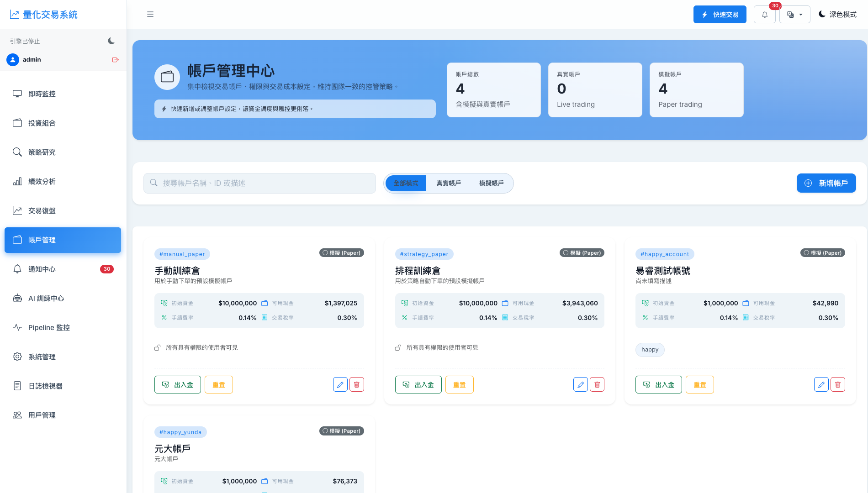This screenshot has height=493, width=868.
Task: Open Pipeline 監控 in sidebar
Action: point(63,328)
